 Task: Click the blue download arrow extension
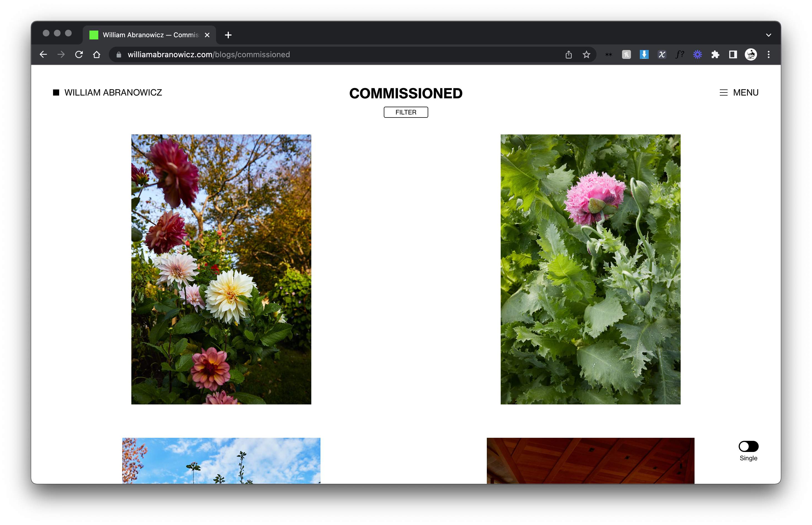point(644,54)
